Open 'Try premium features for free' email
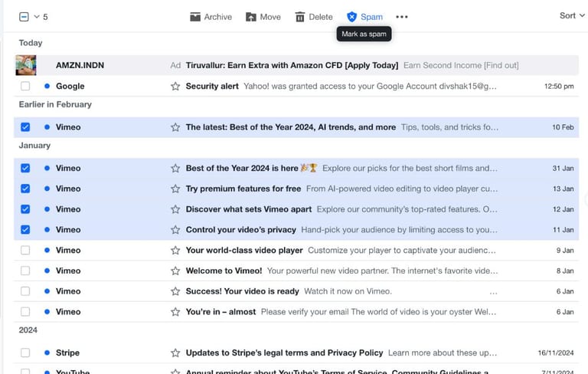588x374 pixels. 243,189
